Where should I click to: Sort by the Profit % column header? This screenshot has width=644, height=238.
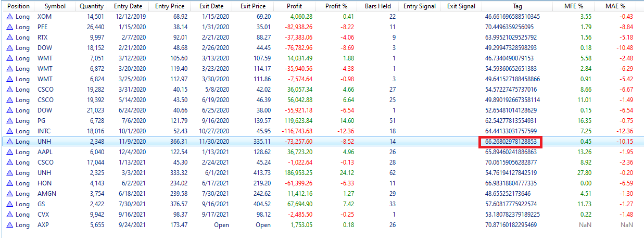pyautogui.click(x=336, y=6)
